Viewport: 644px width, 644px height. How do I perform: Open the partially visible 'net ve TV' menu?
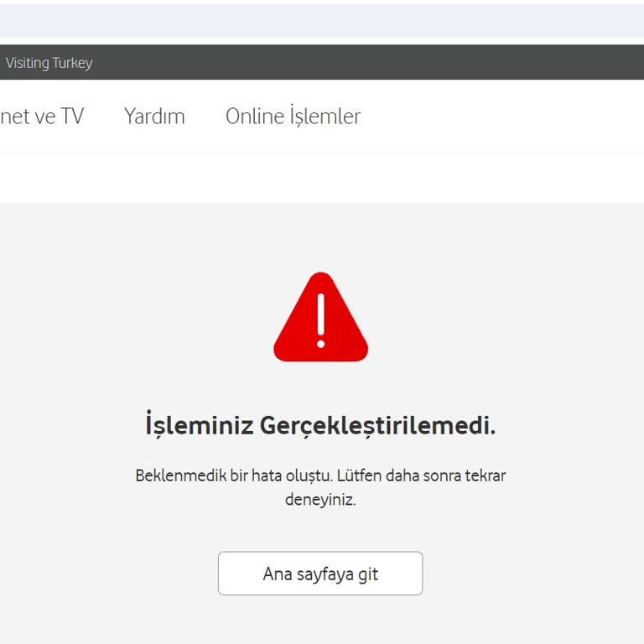pos(42,117)
